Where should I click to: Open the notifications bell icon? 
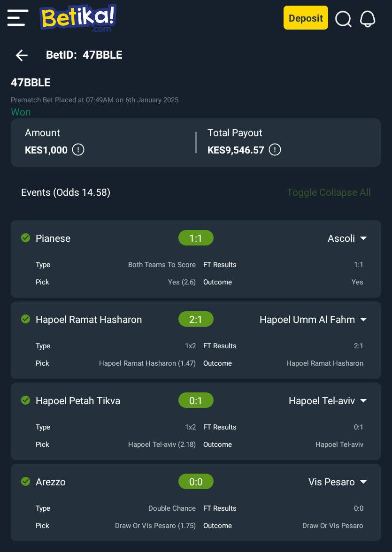[367, 19]
